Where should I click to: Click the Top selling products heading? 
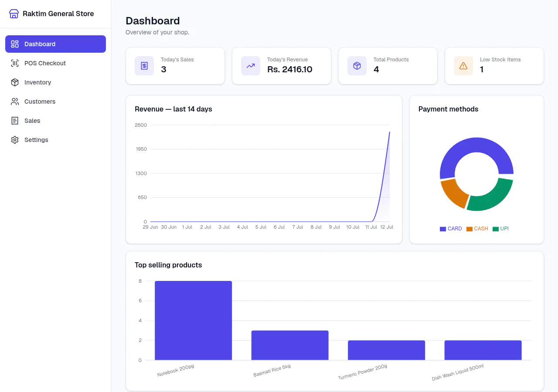(168, 265)
